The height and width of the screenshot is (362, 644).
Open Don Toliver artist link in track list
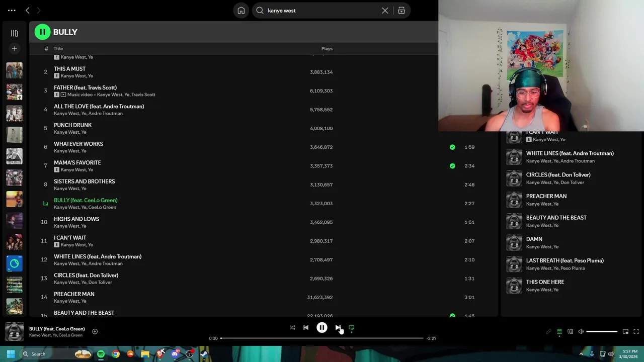tap(100, 282)
